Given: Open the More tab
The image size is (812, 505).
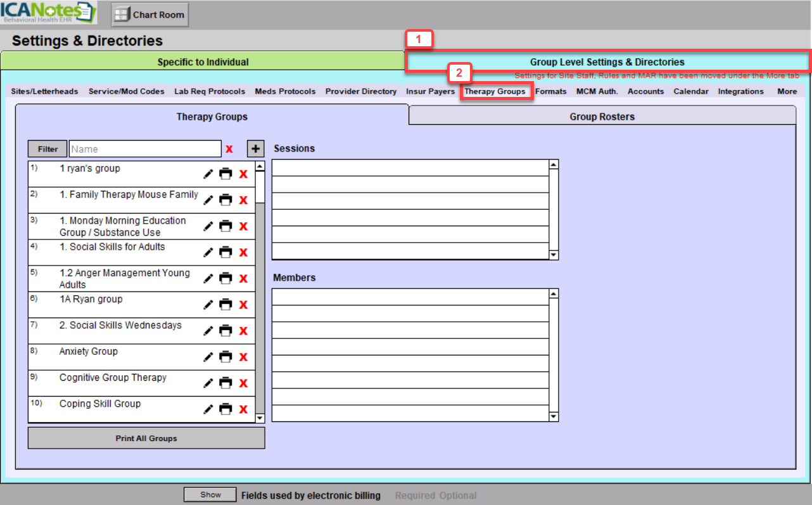Looking at the screenshot, I should (787, 91).
